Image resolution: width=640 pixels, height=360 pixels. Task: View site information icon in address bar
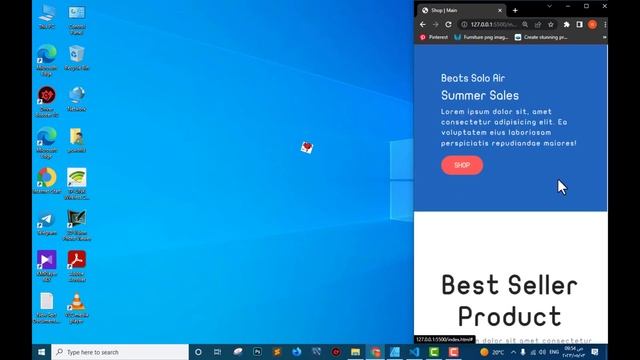464,24
